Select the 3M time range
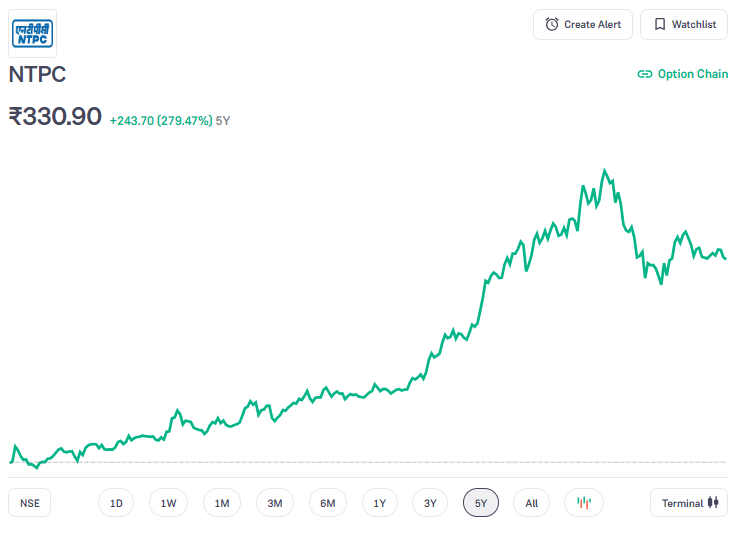The height and width of the screenshot is (536, 748). (275, 503)
